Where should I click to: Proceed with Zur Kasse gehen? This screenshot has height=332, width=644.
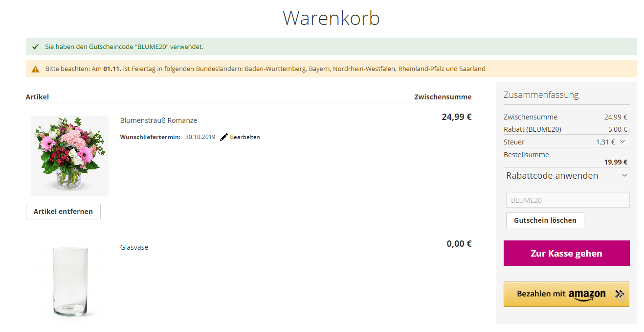pyautogui.click(x=566, y=253)
